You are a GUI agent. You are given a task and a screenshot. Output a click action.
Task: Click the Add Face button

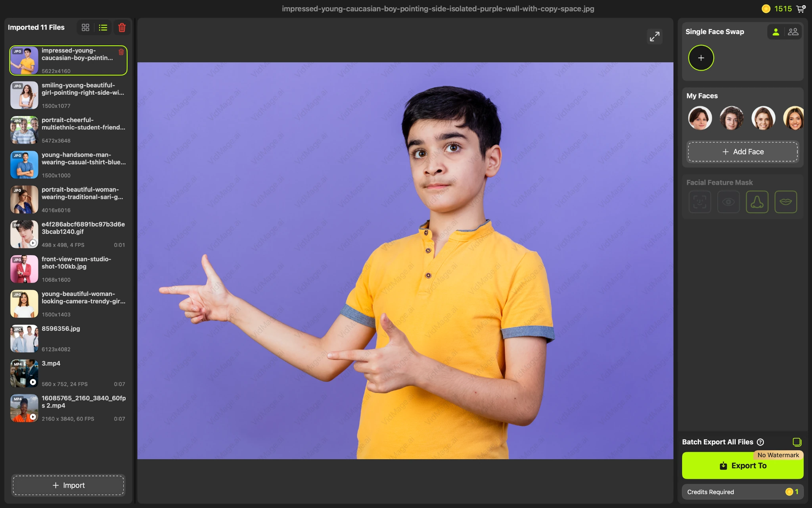point(743,152)
